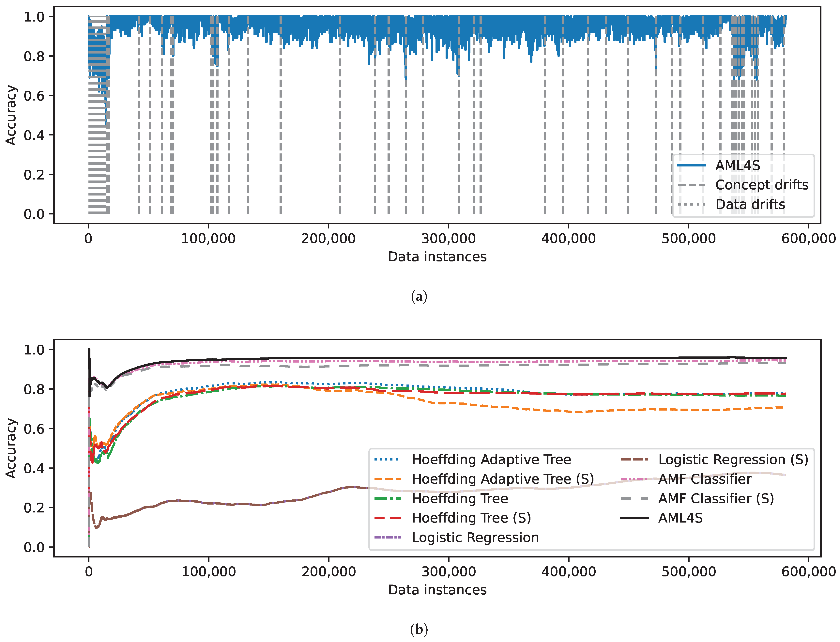Click Logistic Regression (S) legend entry

733,459
